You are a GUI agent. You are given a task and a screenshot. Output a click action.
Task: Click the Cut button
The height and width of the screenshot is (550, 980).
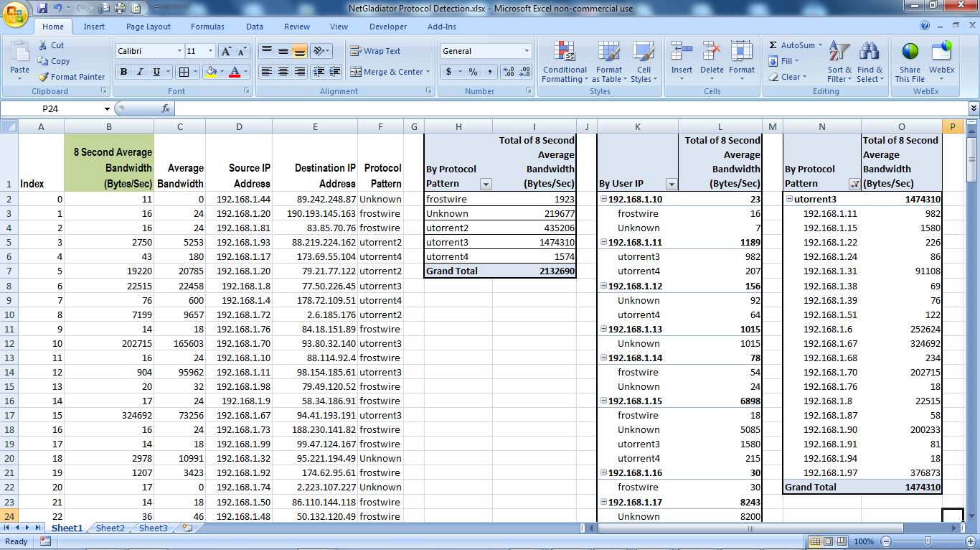point(50,45)
